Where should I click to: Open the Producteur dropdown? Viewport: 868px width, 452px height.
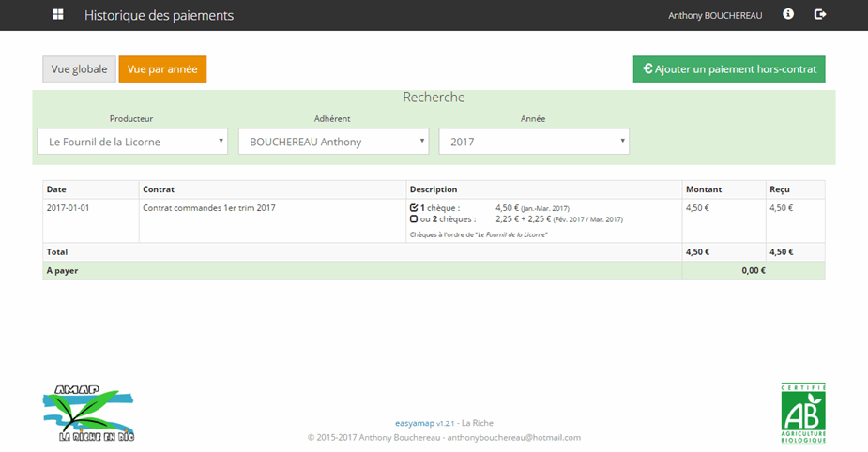click(132, 142)
